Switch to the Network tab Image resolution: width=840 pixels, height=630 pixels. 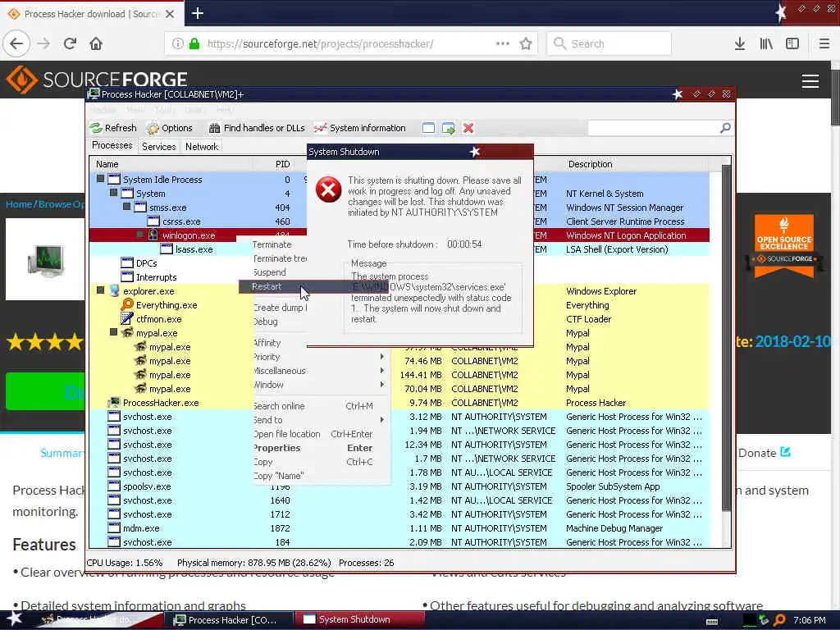point(202,146)
